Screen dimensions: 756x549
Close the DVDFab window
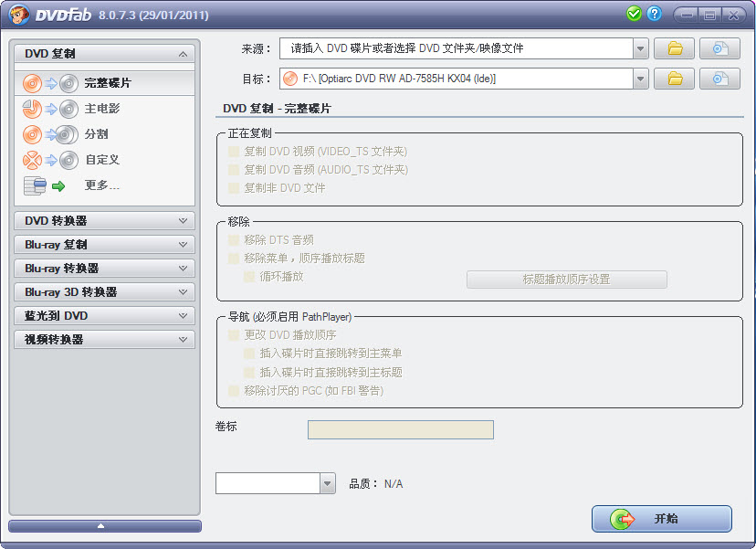click(733, 15)
